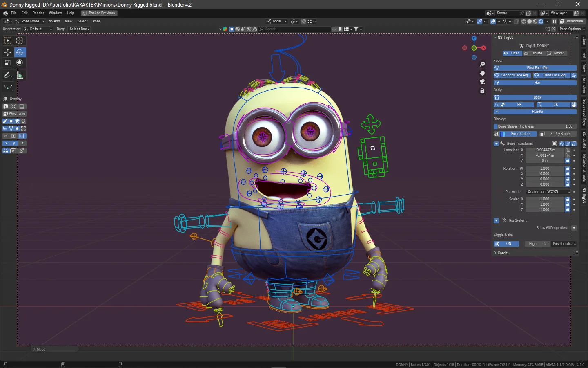Adjust the Bone Shape Thickness slider
588x368 pixels.
pyautogui.click(x=535, y=126)
